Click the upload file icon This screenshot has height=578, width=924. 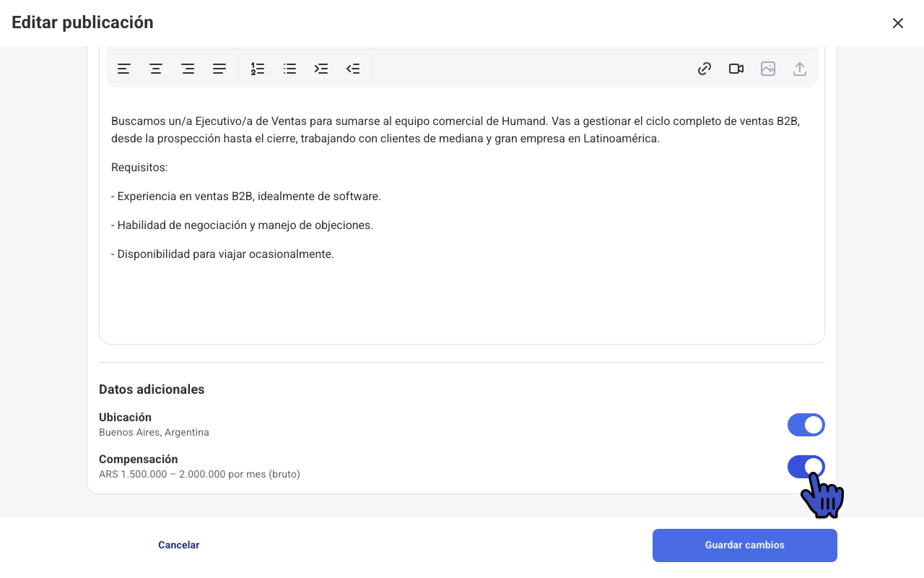tap(800, 69)
